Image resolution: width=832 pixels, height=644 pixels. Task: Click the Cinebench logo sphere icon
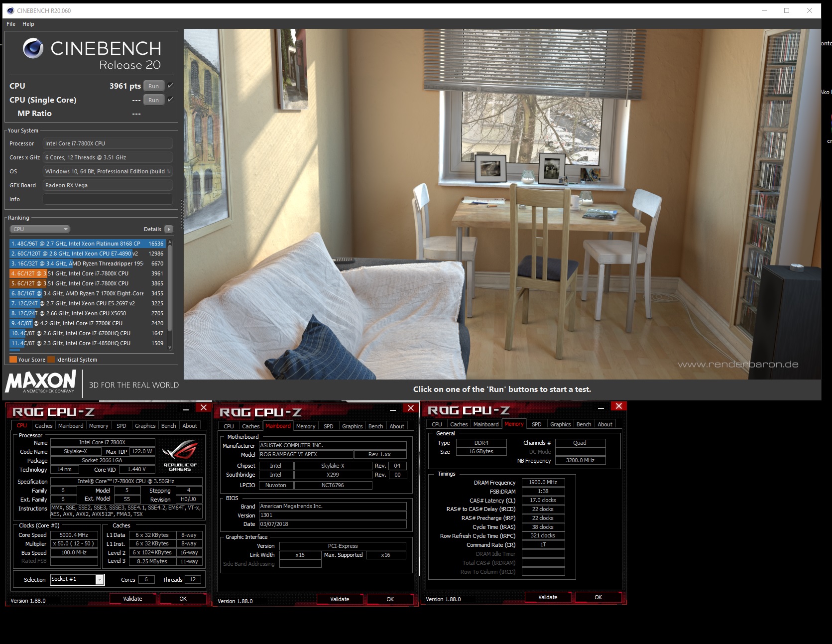(x=33, y=48)
